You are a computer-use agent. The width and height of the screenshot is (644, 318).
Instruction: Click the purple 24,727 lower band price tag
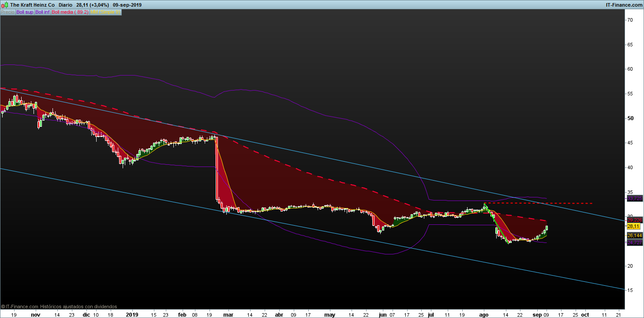coord(634,242)
